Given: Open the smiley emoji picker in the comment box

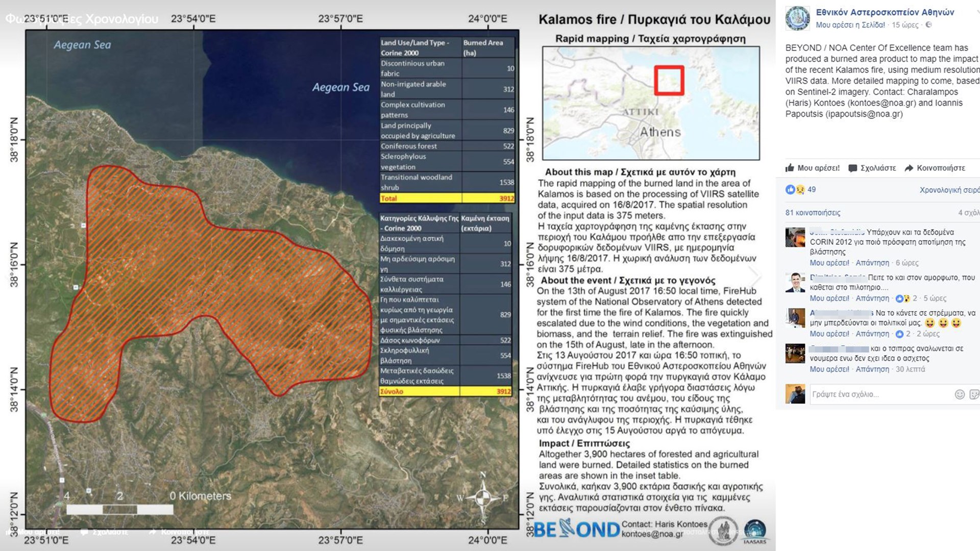Looking at the screenshot, I should coord(960,394).
